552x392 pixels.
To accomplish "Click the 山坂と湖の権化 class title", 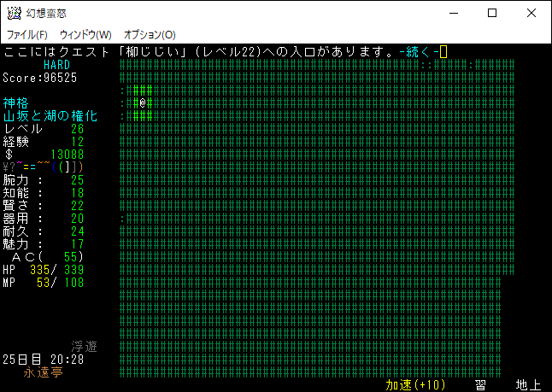I will tap(50, 115).
